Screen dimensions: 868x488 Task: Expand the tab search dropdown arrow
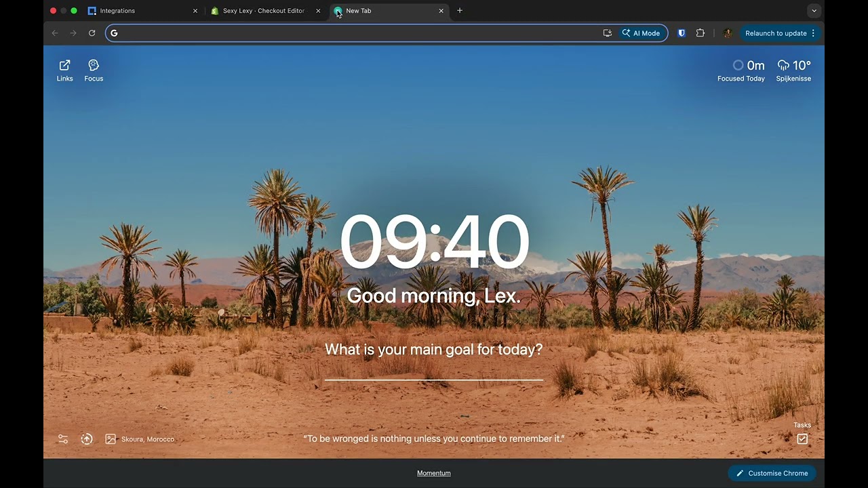[x=814, y=11]
